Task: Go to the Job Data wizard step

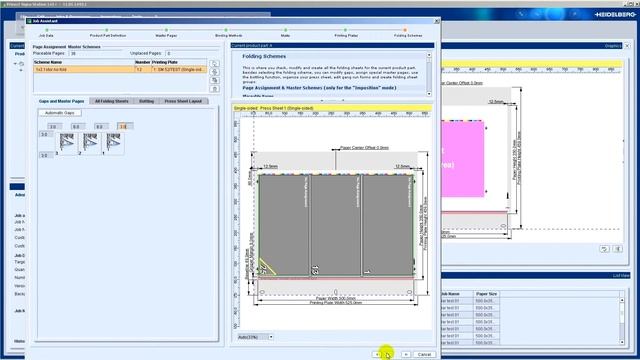Action: click(x=46, y=33)
